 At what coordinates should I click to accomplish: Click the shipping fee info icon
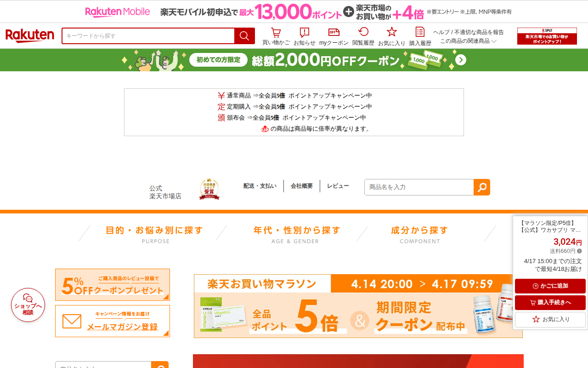pyautogui.click(x=579, y=251)
